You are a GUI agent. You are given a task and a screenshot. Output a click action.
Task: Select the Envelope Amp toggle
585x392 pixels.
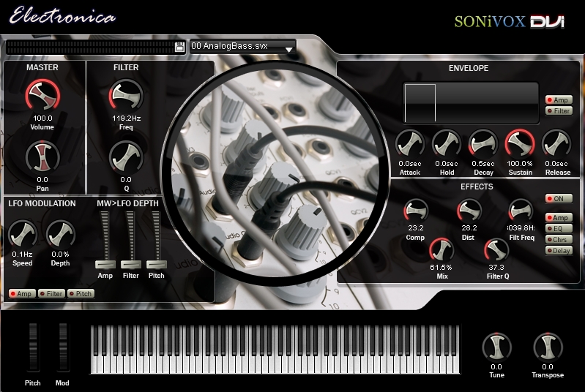point(559,100)
